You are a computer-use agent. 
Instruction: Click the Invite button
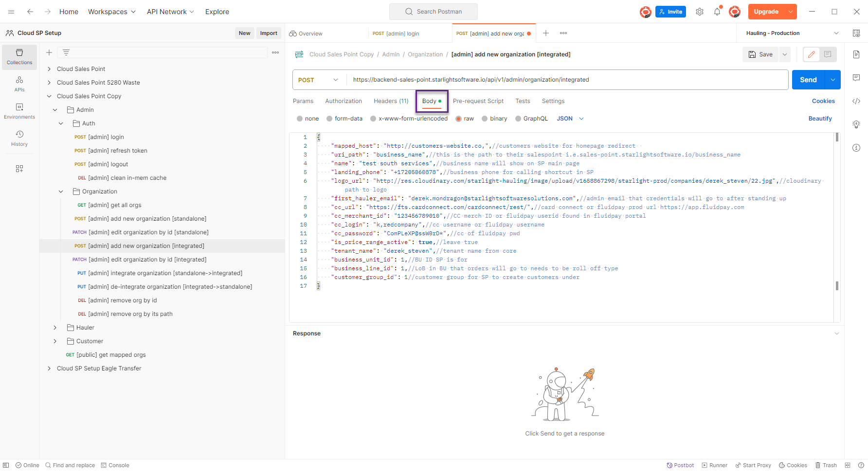pos(670,12)
